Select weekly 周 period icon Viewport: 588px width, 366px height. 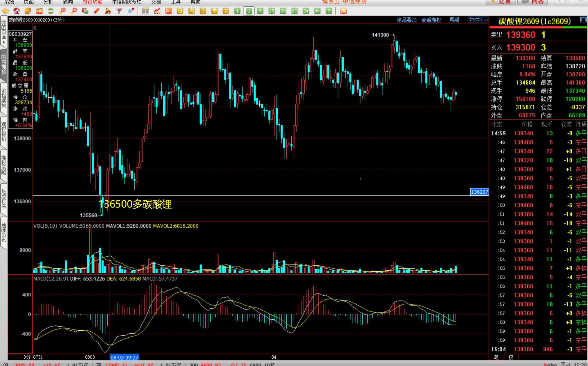point(192,11)
